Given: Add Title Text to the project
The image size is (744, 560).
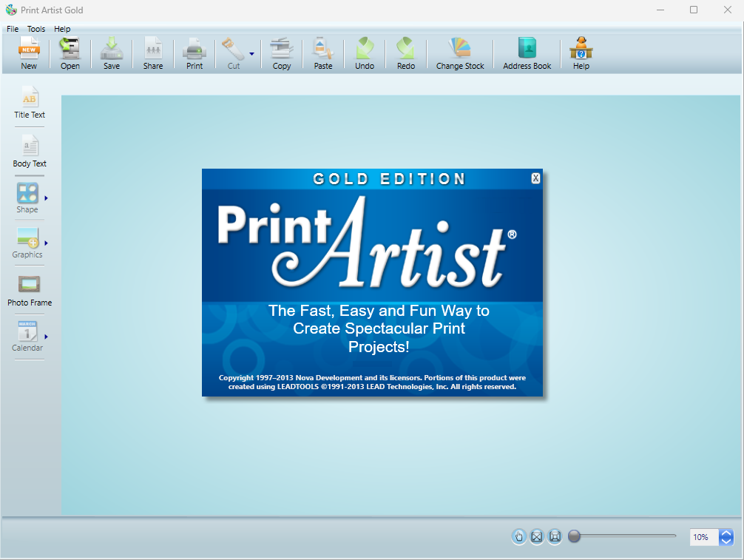Looking at the screenshot, I should click(30, 103).
